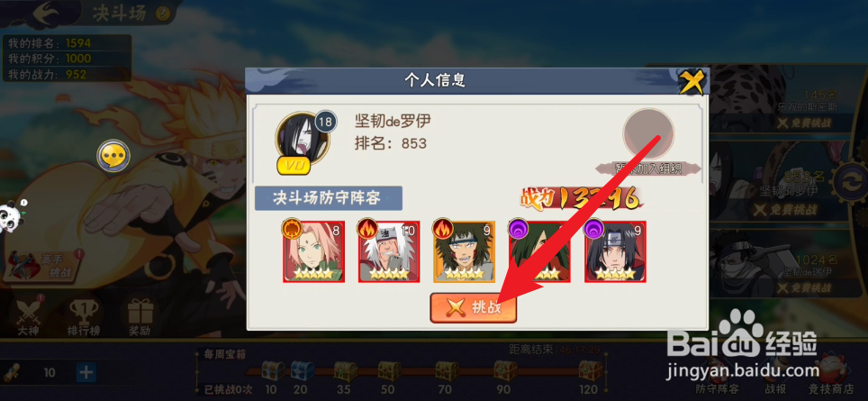Image resolution: width=868 pixels, height=401 pixels.
Task: Close the 个人信息 dialog
Action: point(692,82)
